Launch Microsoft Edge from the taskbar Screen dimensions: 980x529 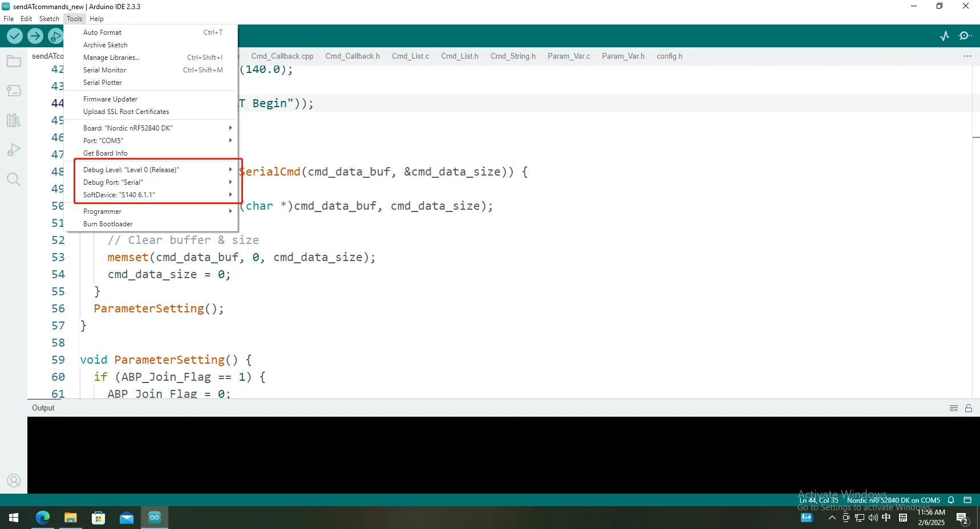coord(43,518)
